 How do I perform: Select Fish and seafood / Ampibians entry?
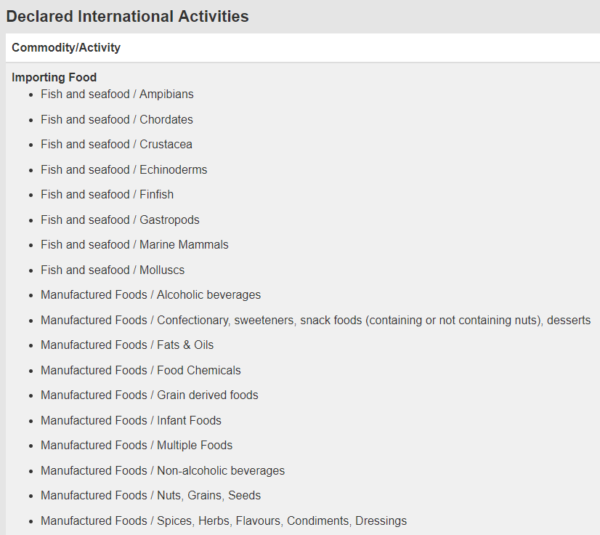(117, 94)
